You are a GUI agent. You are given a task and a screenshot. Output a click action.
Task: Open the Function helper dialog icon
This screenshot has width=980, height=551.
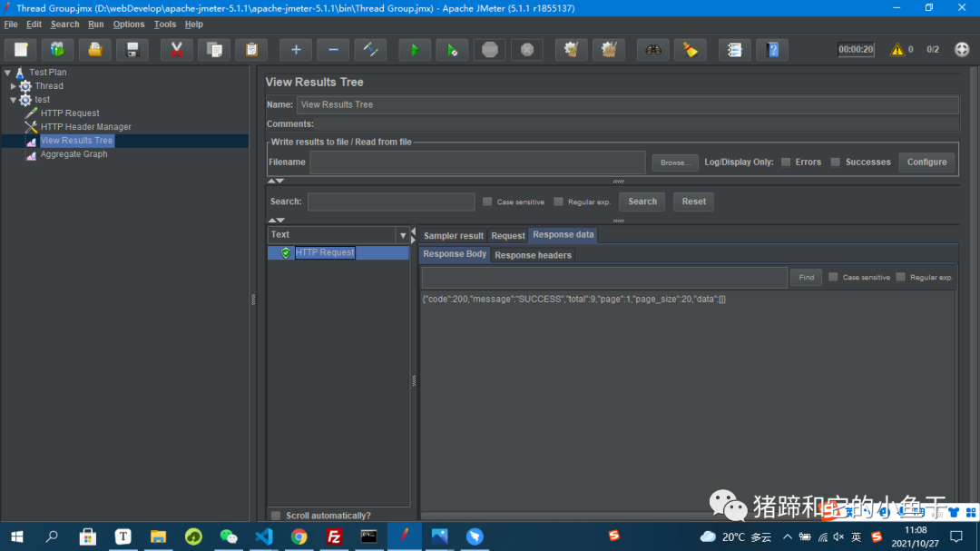735,49
